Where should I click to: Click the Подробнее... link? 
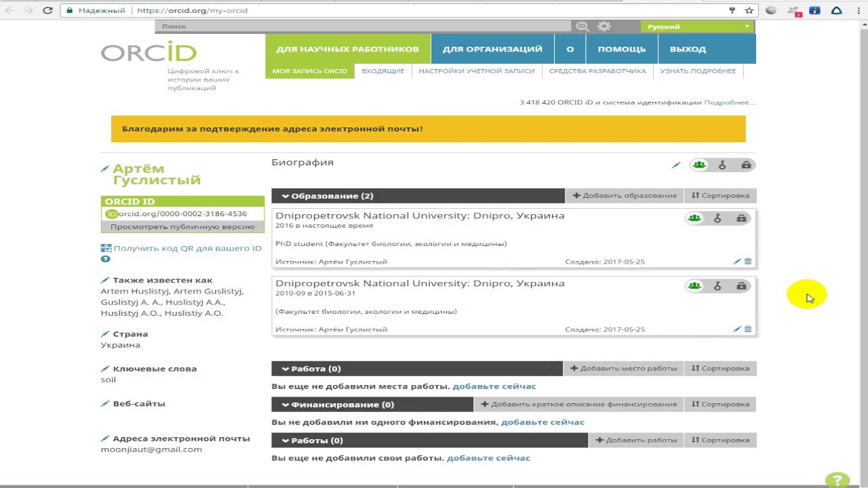pos(730,102)
